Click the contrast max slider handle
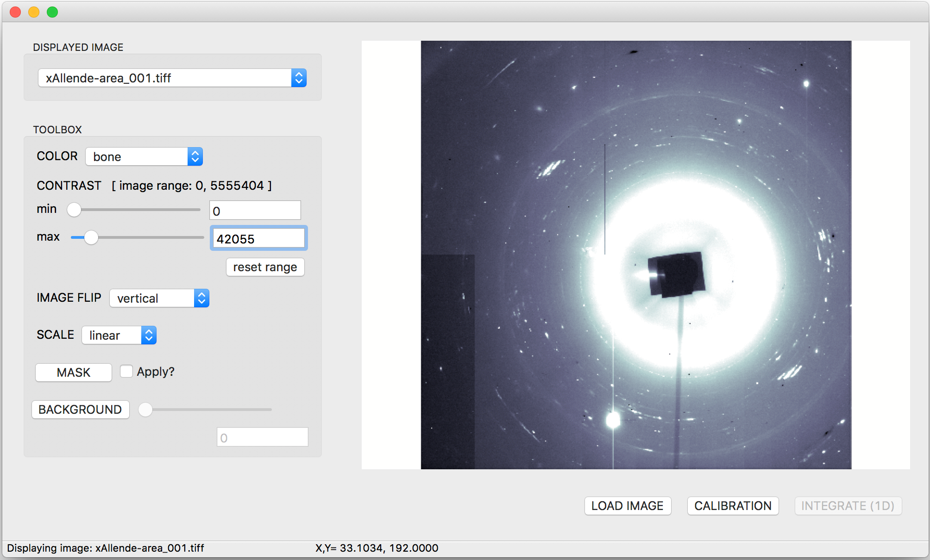930x560 pixels. click(x=91, y=237)
